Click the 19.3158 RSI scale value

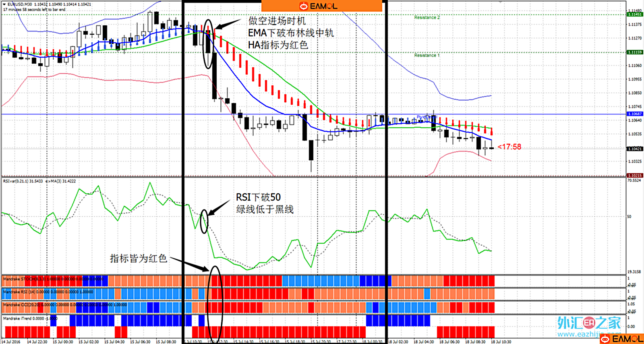tap(635, 272)
